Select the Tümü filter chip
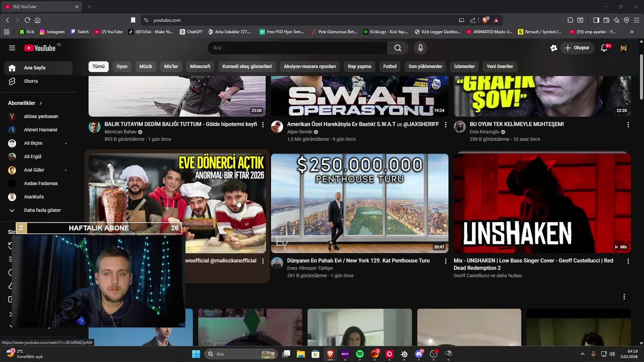Screen dimensions: 644x362 (99, 66)
